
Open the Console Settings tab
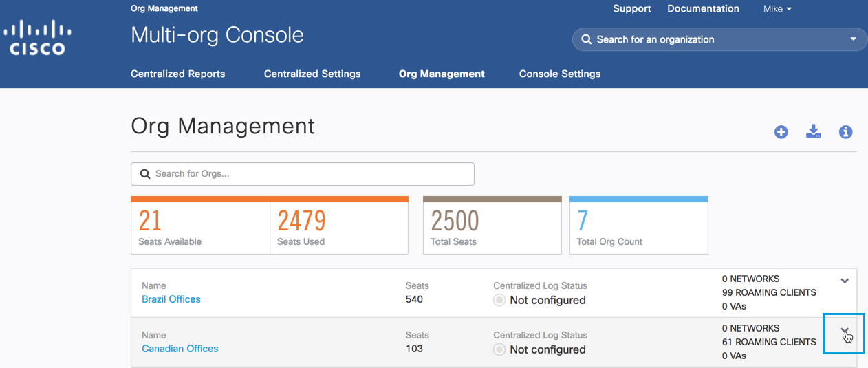[x=560, y=74]
